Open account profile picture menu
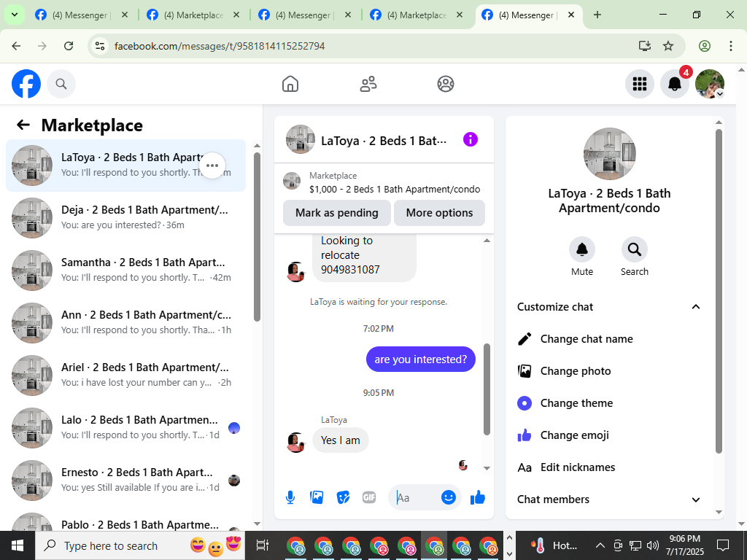 pos(710,84)
